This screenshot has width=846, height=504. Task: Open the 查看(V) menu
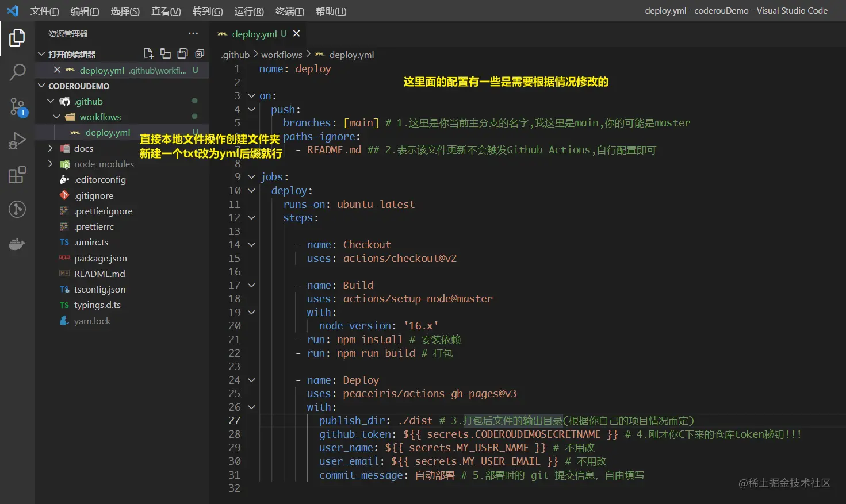(x=166, y=11)
